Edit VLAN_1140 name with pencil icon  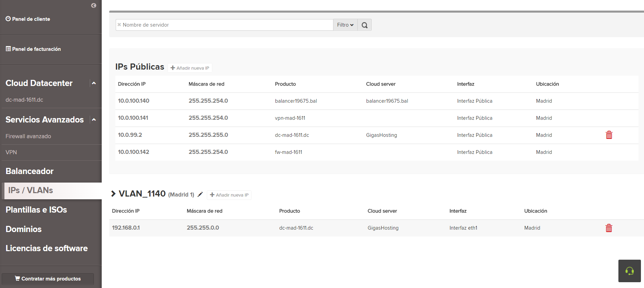200,195
